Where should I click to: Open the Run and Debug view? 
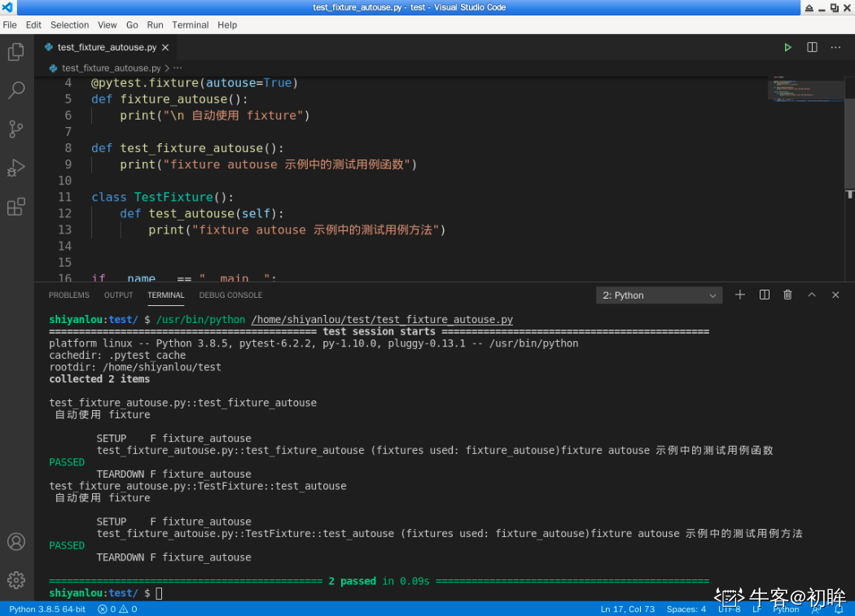tap(16, 168)
